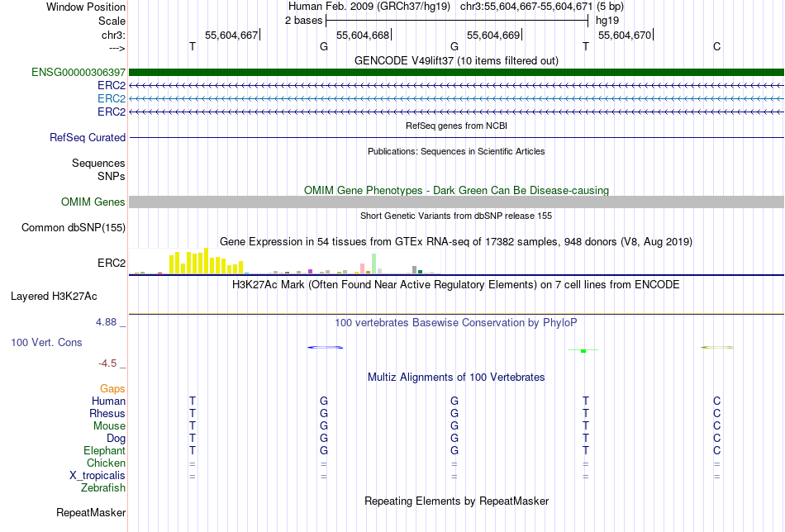Click the Zebrafish species label
This screenshot has height=532, width=785.
(x=103, y=488)
